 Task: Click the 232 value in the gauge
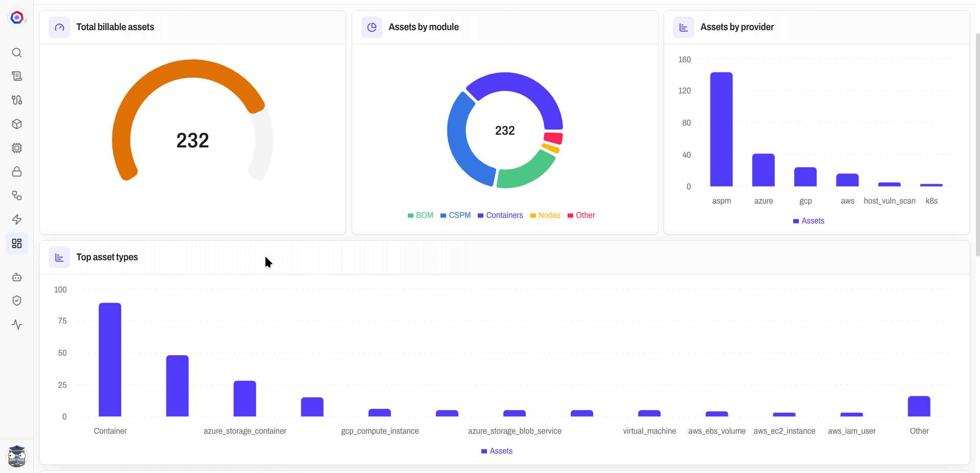pyautogui.click(x=192, y=140)
